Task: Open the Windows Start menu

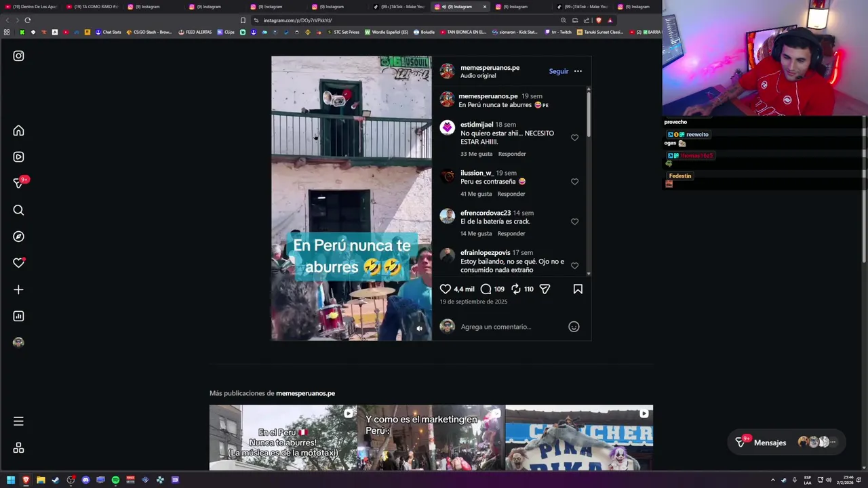Action: pos(11,480)
